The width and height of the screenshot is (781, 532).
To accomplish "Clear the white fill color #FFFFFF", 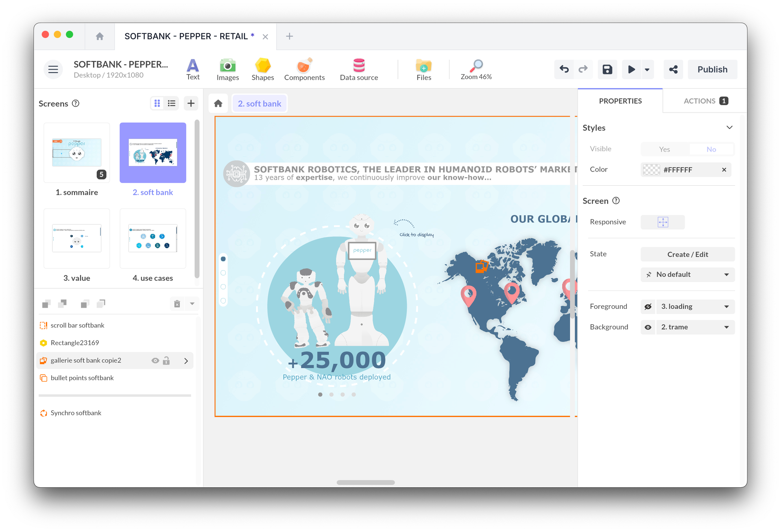I will click(724, 169).
